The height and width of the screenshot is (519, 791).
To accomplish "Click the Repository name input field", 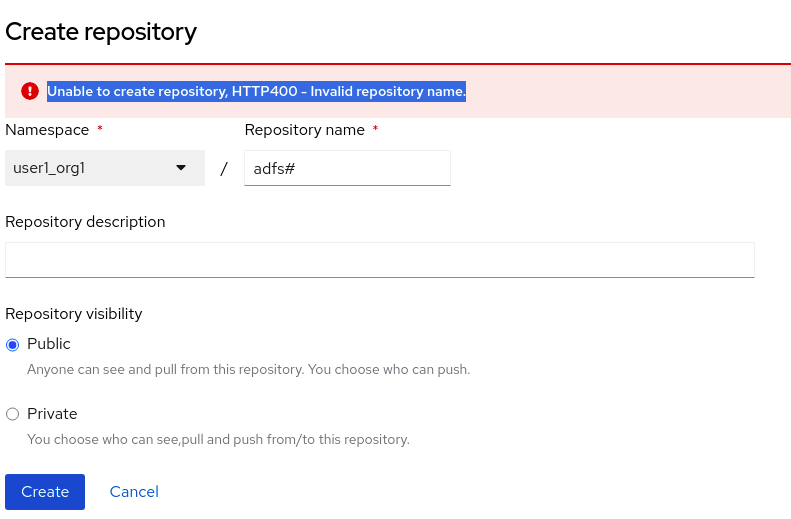I will tap(347, 168).
